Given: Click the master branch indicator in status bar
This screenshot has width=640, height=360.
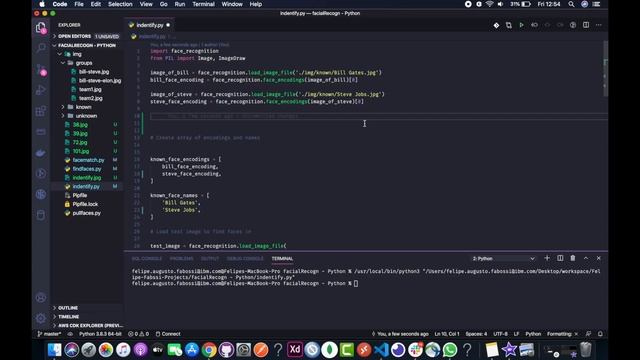Looking at the screenshot, I should (x=49, y=334).
